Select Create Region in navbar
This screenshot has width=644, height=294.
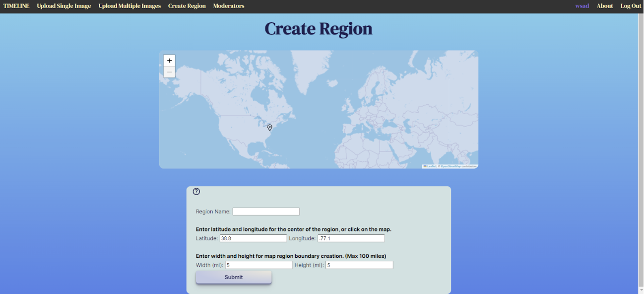tap(187, 6)
